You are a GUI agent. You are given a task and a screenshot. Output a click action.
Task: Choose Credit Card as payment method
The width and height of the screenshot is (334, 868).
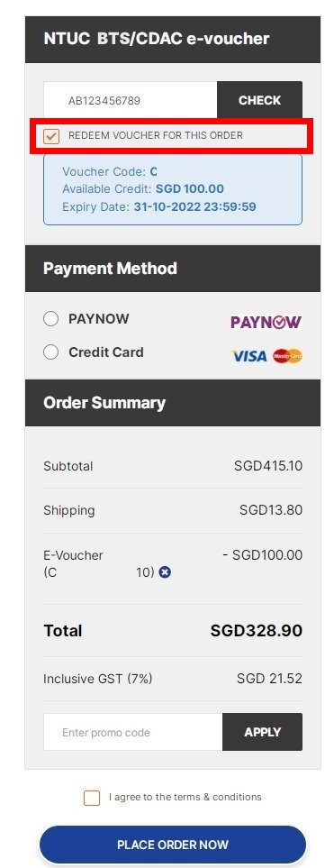[x=51, y=352]
